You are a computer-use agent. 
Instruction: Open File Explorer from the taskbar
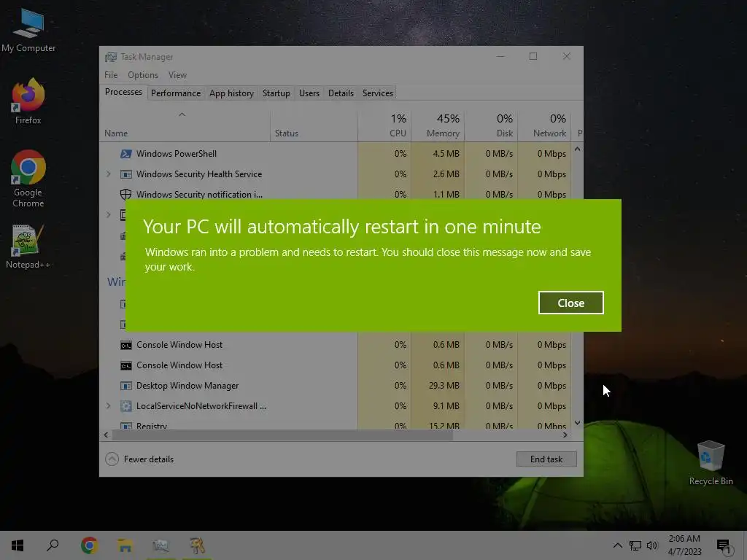[125, 545]
